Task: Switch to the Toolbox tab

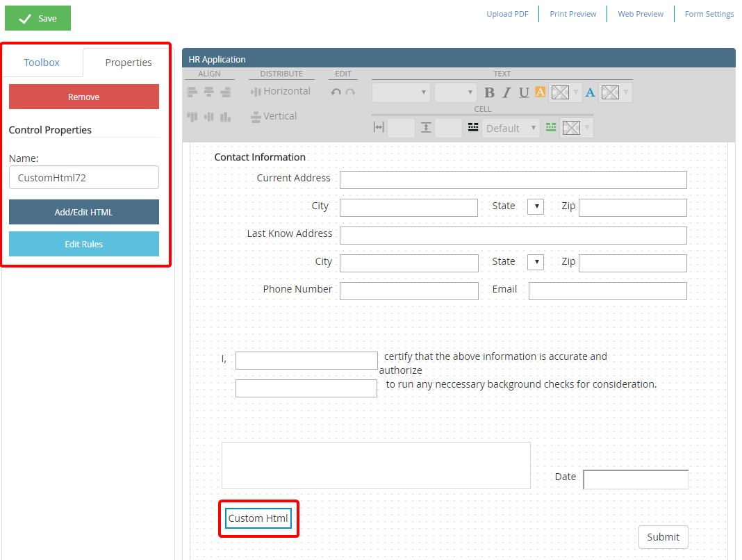Action: (42, 63)
